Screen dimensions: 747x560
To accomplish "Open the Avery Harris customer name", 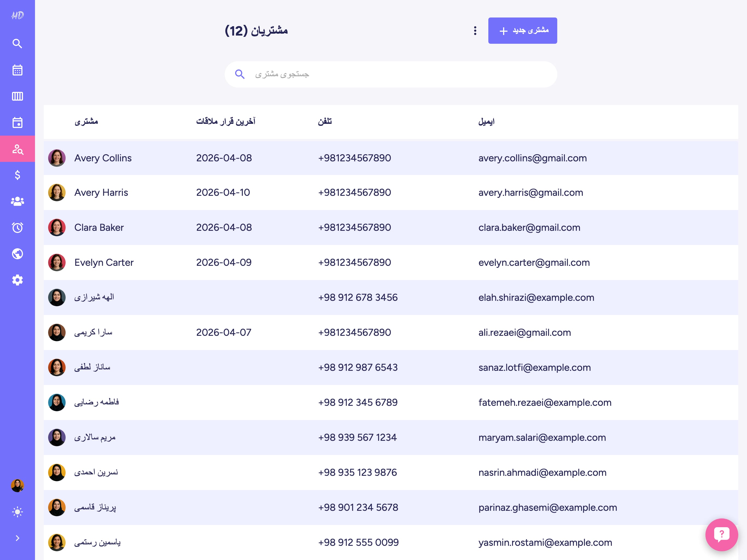I will (x=101, y=192).
